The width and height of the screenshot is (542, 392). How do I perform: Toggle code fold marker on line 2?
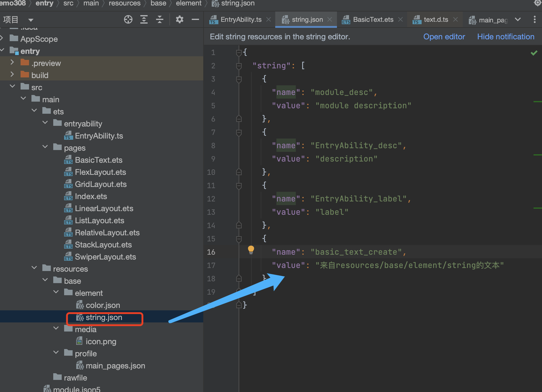tap(239, 66)
